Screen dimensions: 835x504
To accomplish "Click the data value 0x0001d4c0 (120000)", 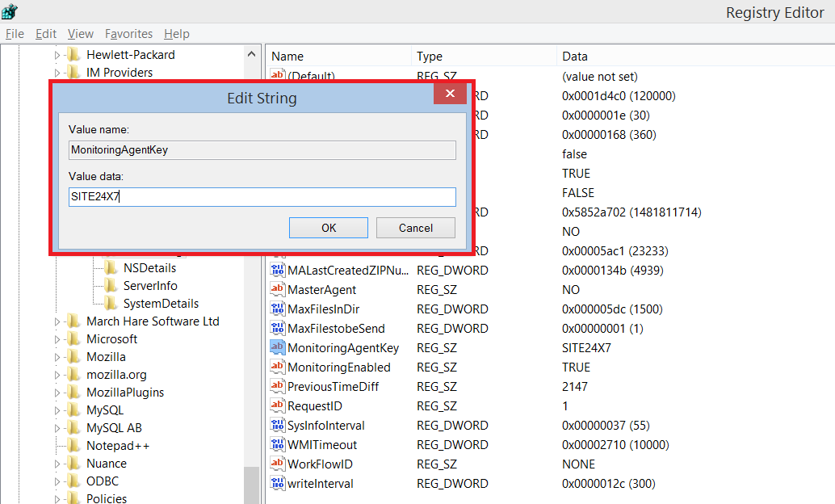I will pos(619,96).
